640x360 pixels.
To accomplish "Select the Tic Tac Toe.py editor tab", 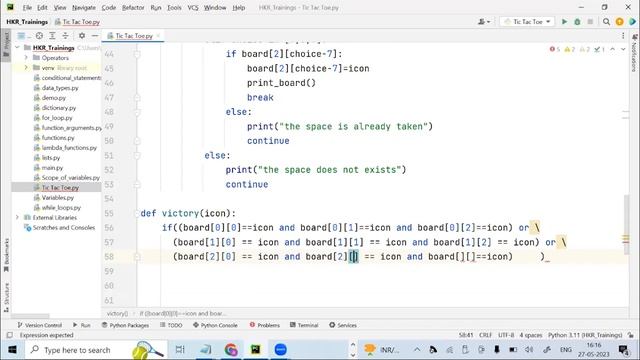I will (133, 36).
